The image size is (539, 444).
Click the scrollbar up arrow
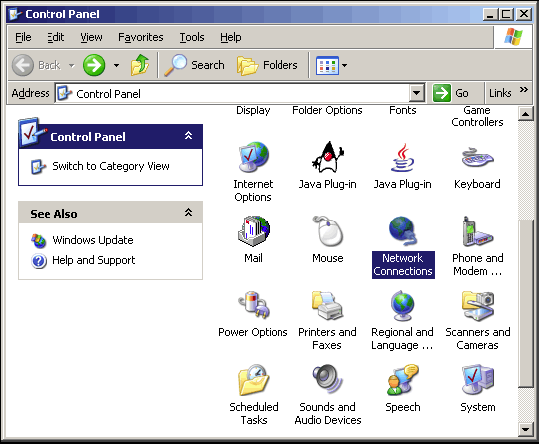pos(526,113)
